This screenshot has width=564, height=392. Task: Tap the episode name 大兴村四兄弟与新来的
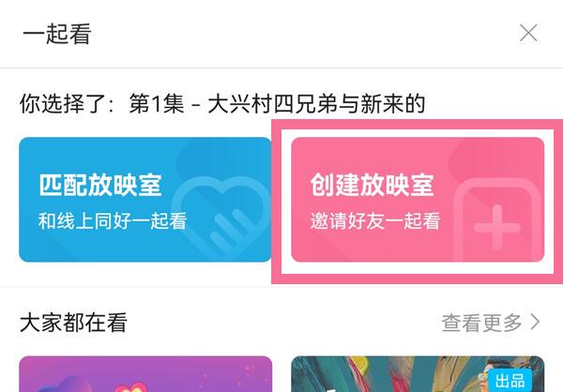(x=316, y=104)
